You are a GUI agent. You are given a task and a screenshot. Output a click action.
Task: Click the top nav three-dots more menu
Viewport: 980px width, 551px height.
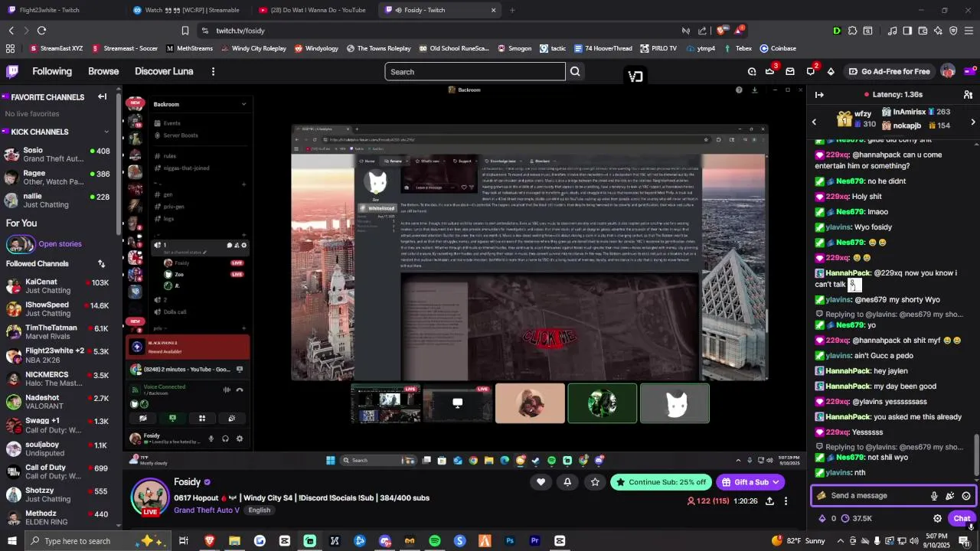[213, 71]
